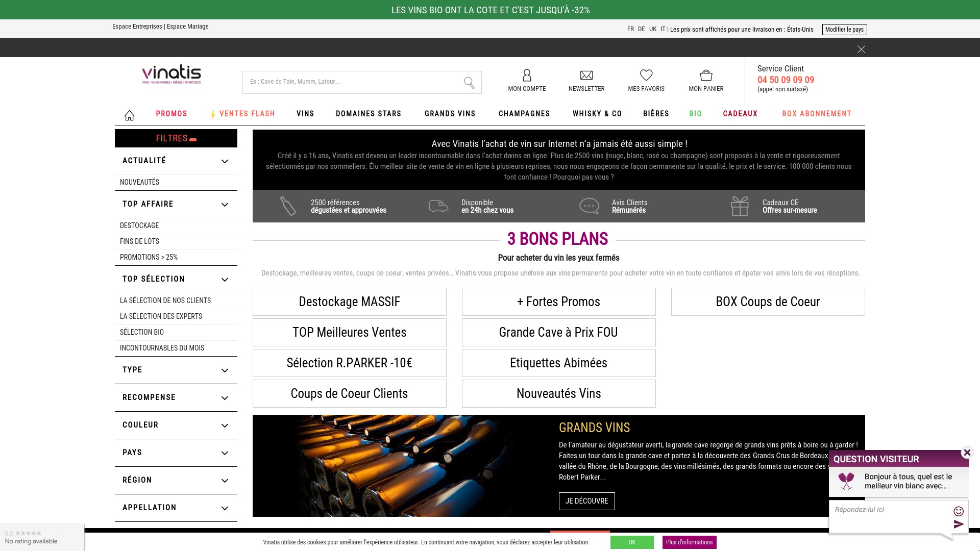
Task: Click Modifier le pays button
Action: point(844,30)
